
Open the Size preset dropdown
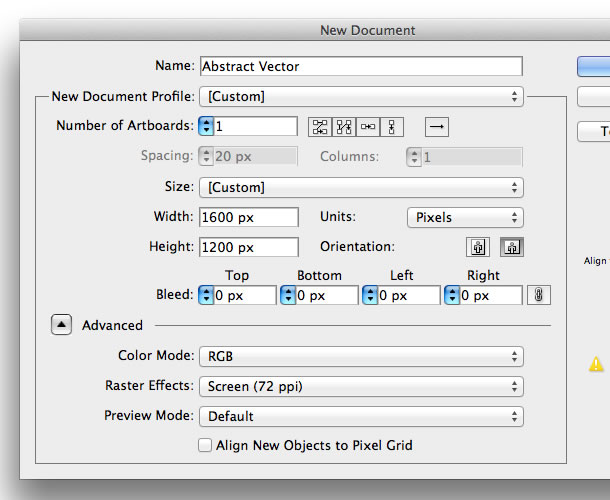tap(361, 187)
